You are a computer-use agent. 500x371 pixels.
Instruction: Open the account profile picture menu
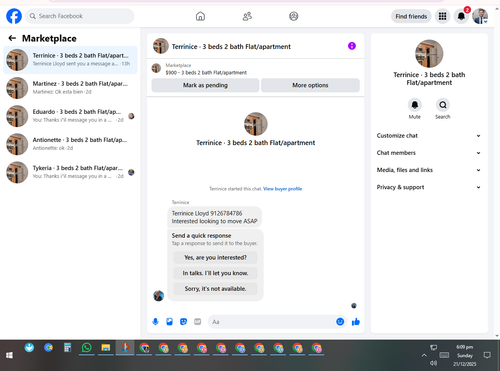[480, 16]
